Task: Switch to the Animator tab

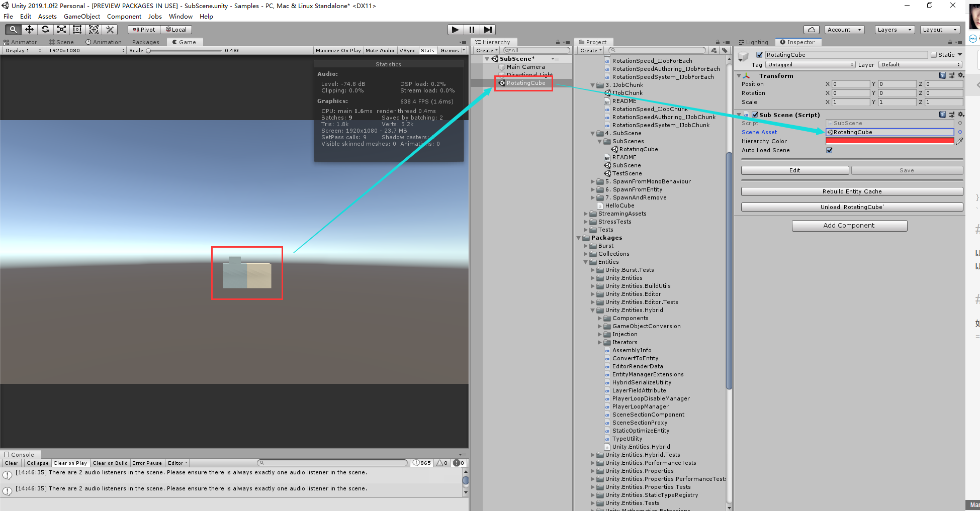Action: pyautogui.click(x=21, y=42)
